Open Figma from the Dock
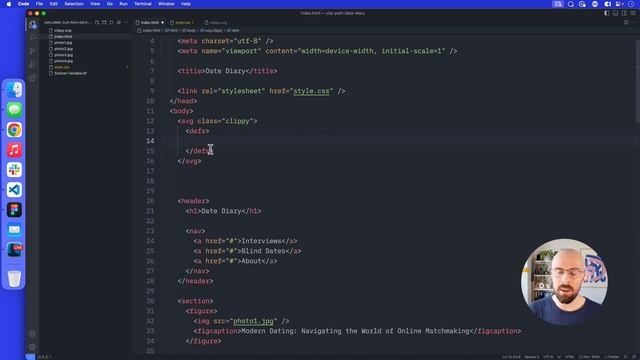The image size is (640, 360). pos(14,209)
